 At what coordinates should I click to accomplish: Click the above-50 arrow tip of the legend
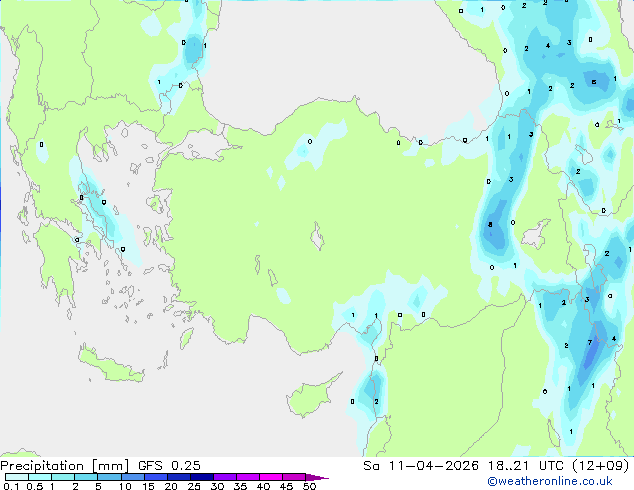pyautogui.click(x=317, y=477)
